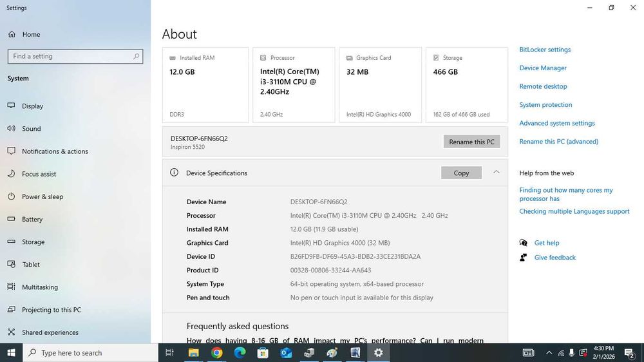Open System protection link
This screenshot has width=644, height=362.
pos(545,105)
